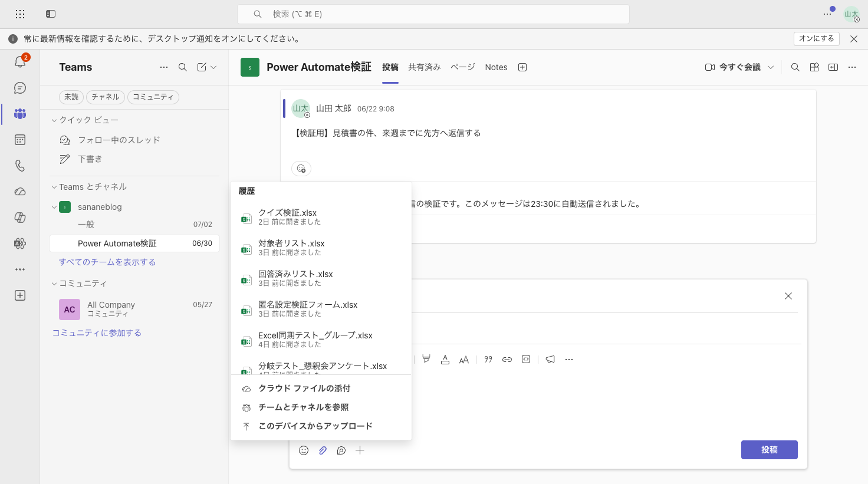Close the new post compose box
Image resolution: width=868 pixels, height=484 pixels.
click(788, 296)
